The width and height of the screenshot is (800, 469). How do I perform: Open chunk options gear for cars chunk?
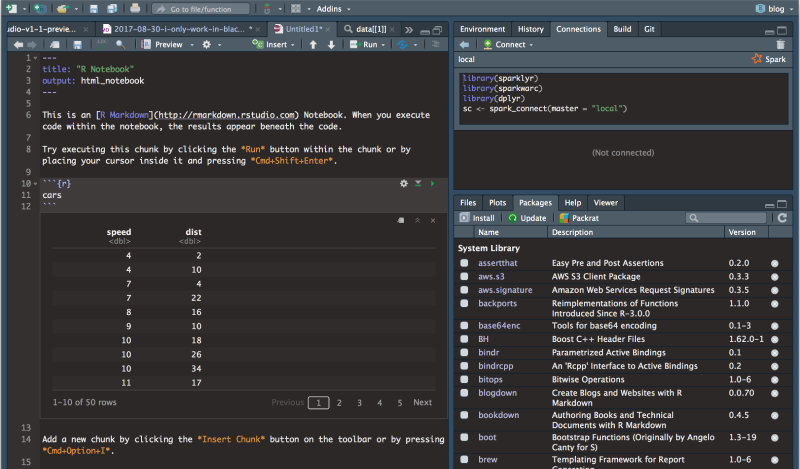tap(404, 183)
